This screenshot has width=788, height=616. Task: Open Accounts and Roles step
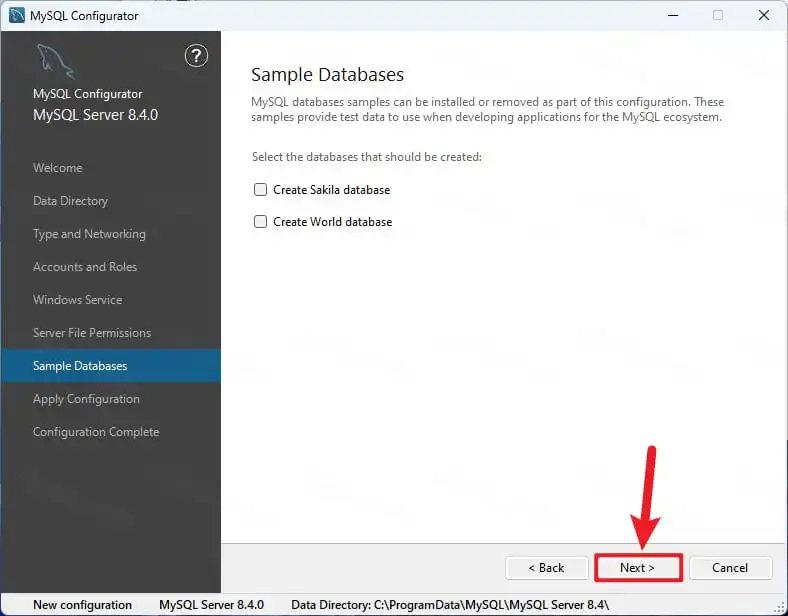[85, 267]
